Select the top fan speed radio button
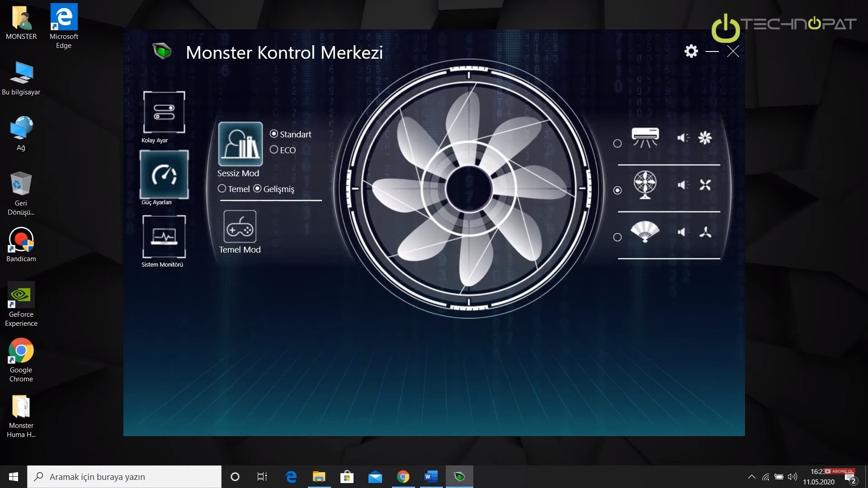868x488 pixels. 617,144
